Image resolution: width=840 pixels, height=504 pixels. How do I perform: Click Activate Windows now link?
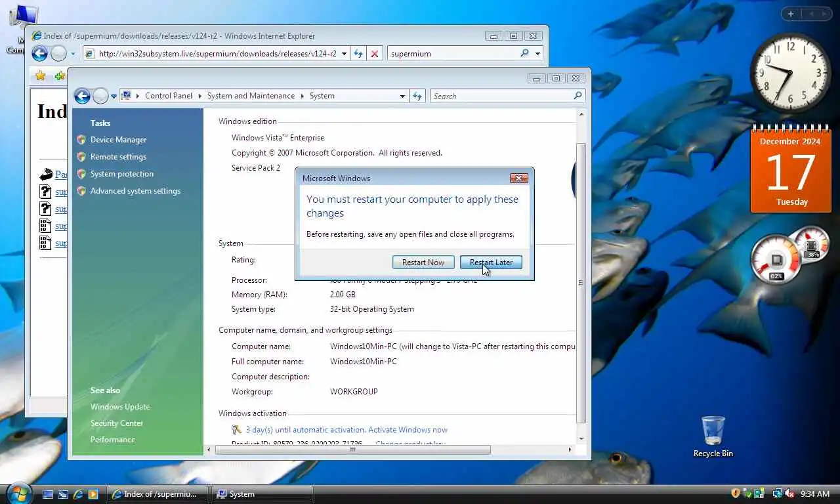[x=408, y=430]
